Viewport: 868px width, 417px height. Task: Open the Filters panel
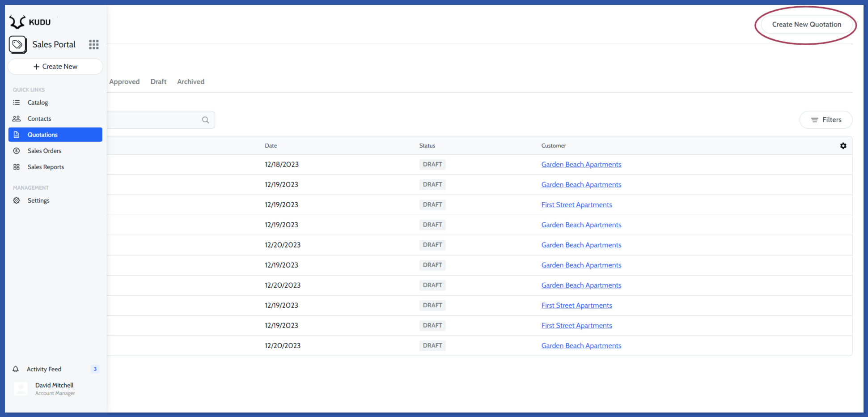pyautogui.click(x=826, y=120)
